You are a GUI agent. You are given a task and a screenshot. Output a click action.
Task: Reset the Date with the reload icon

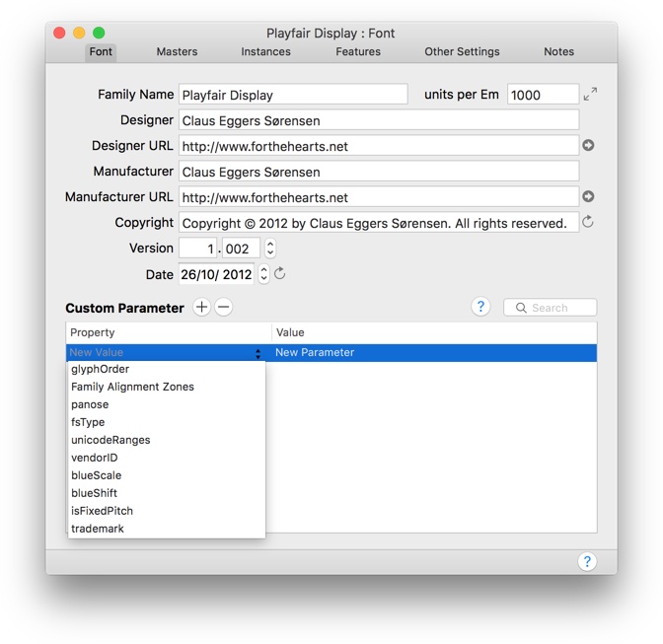point(279,273)
